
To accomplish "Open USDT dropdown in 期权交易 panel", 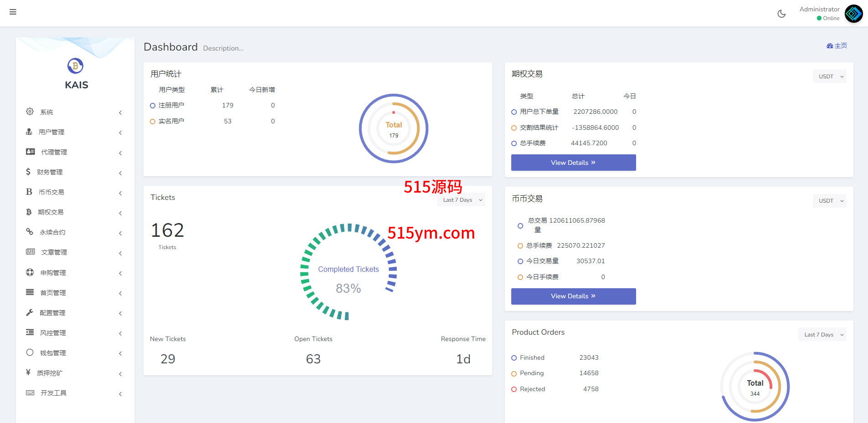I will (x=829, y=76).
